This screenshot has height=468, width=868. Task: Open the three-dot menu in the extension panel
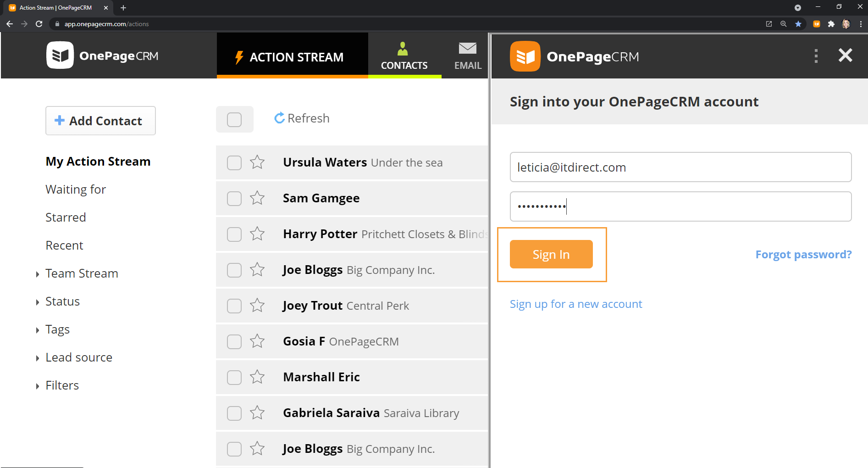click(816, 56)
